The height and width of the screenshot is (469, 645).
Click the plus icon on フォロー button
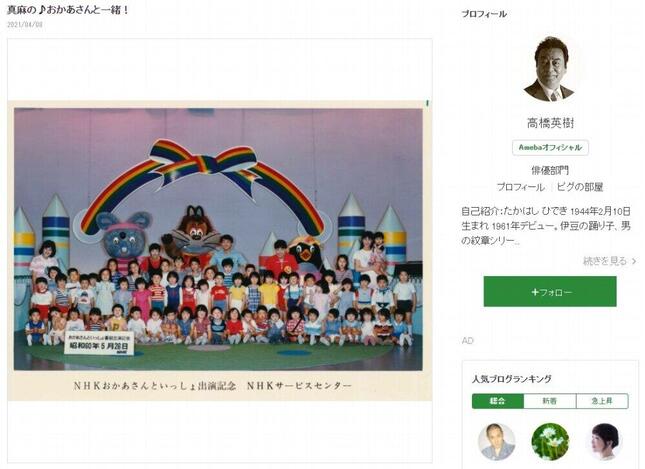coord(535,292)
